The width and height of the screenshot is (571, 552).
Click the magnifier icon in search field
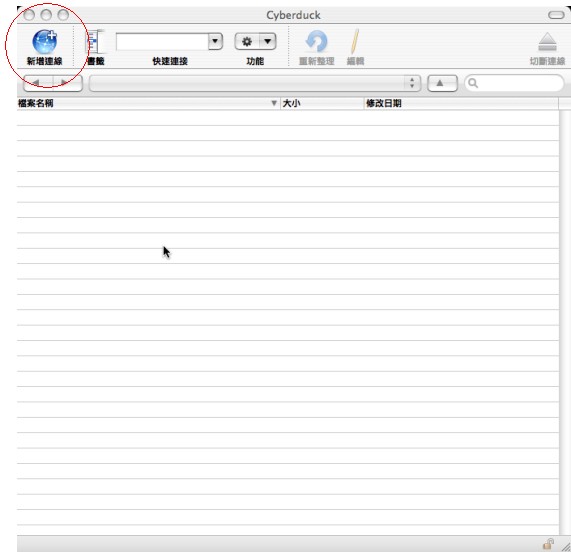point(473,83)
